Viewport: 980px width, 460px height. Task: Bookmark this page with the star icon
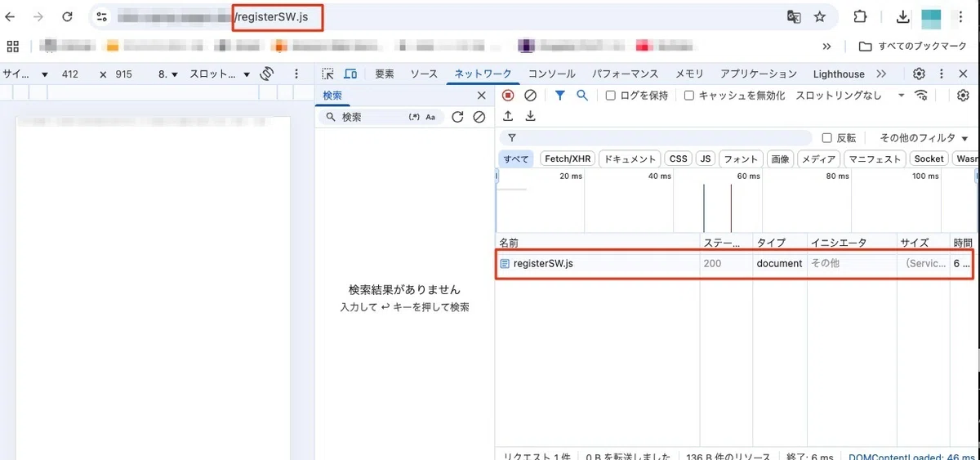pyautogui.click(x=820, y=16)
